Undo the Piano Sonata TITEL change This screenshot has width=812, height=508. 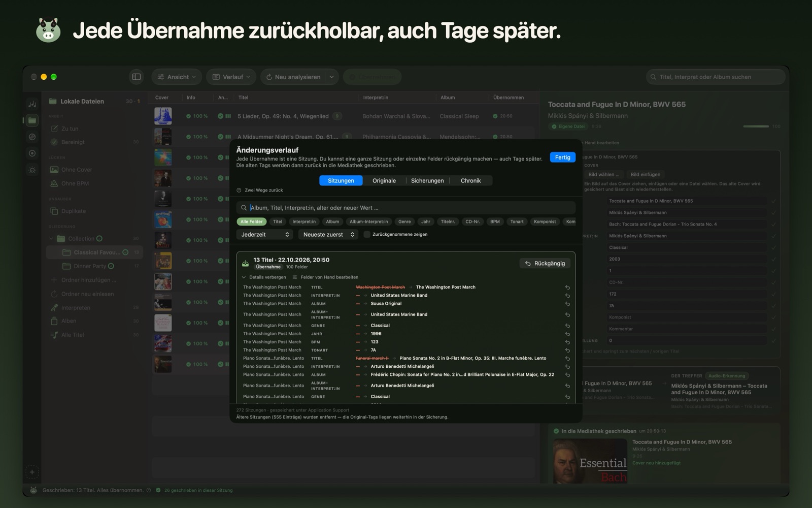567,358
